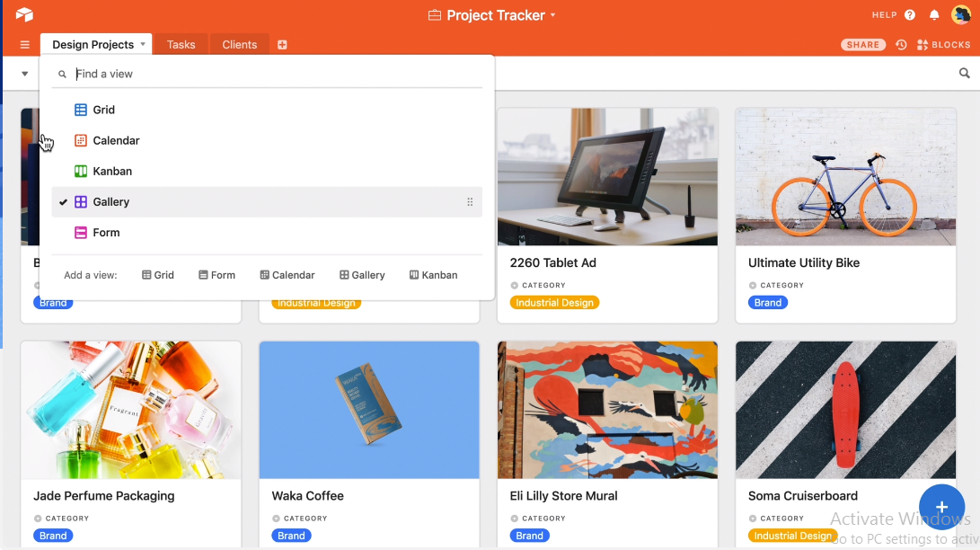This screenshot has width=980, height=550.
Task: Open the Design Projects tab dropdown arrow
Action: [143, 44]
